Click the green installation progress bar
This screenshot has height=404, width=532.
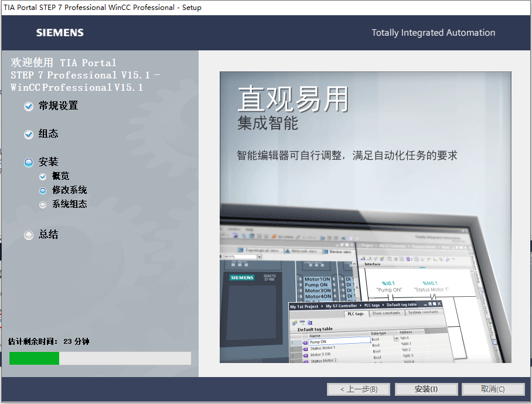100,358
